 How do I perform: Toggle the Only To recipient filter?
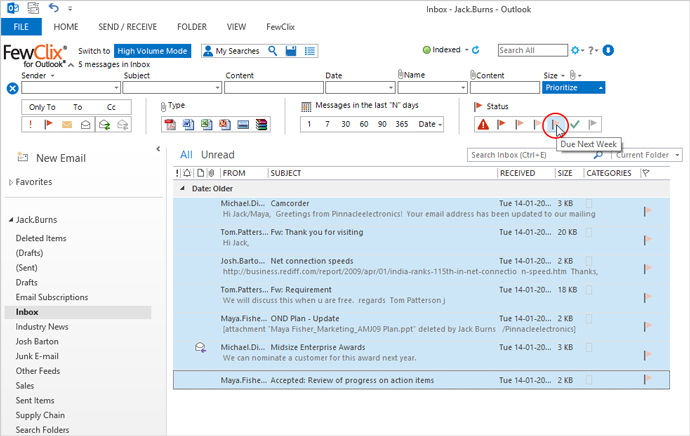pos(42,106)
